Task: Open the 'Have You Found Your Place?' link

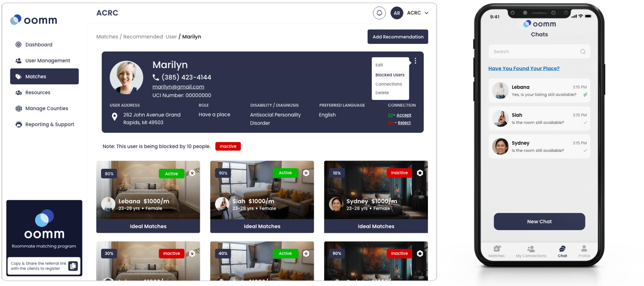Action: pos(524,68)
